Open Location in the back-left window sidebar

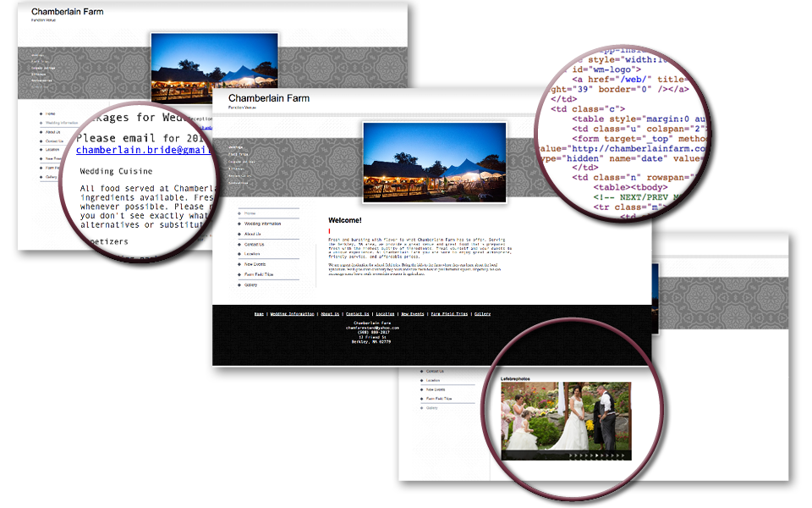click(x=52, y=150)
